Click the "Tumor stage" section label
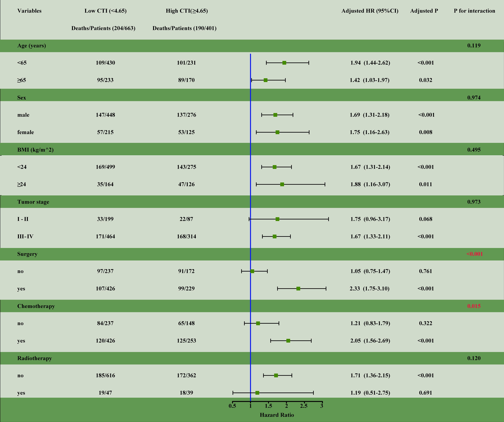 pos(33,202)
